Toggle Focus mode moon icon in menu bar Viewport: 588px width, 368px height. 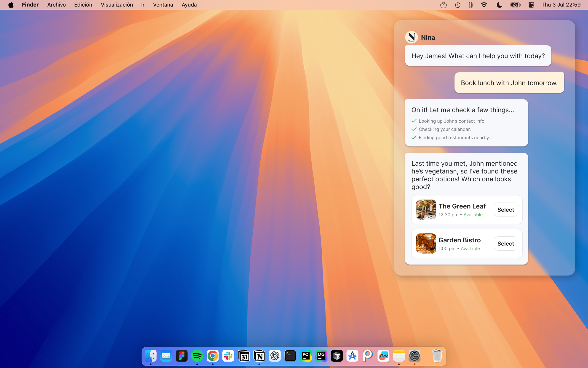[x=499, y=5]
